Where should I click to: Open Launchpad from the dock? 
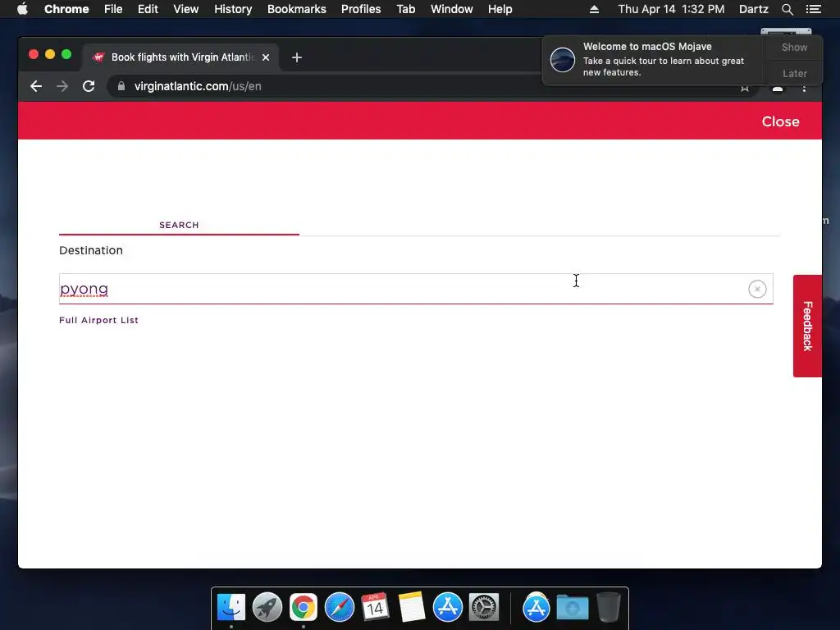coord(267,607)
